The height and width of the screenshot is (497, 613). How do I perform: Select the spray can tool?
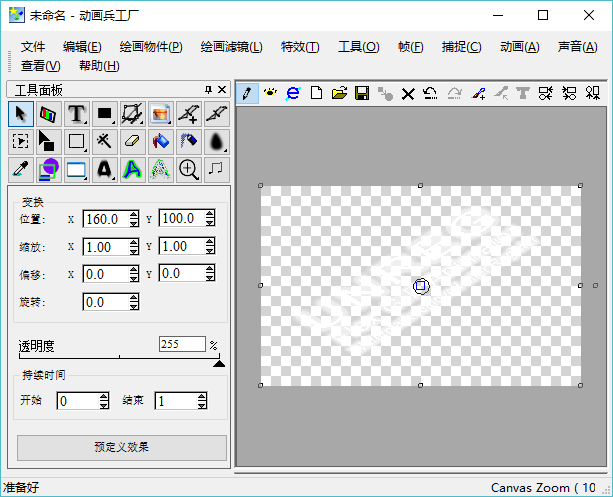[189, 142]
